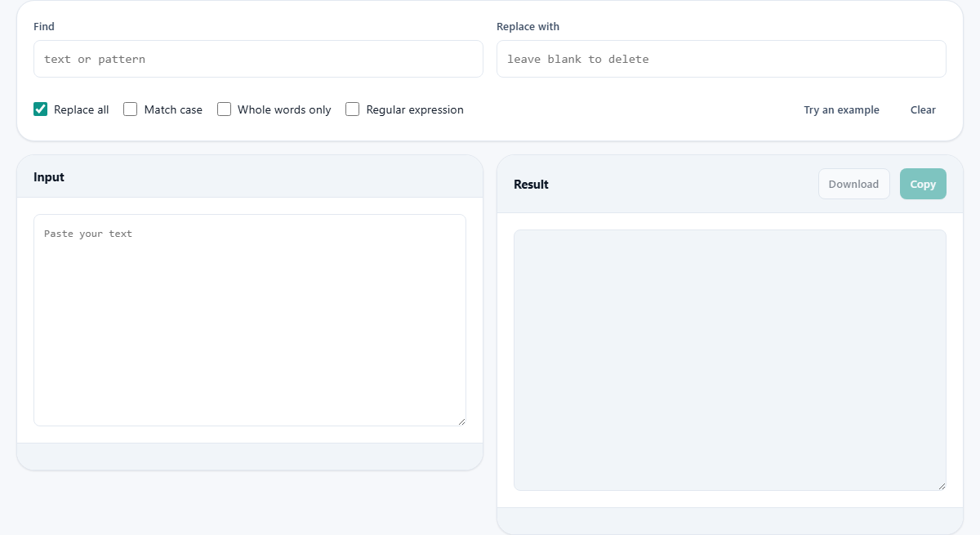Focus the Replace with input field
Screen dimensions: 980x535
[721, 59]
